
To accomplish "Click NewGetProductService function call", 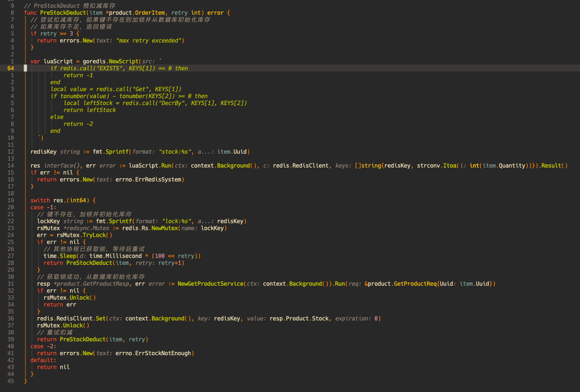I will (210, 284).
